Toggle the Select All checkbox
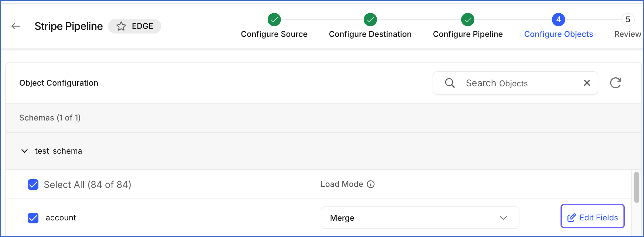 click(x=33, y=185)
